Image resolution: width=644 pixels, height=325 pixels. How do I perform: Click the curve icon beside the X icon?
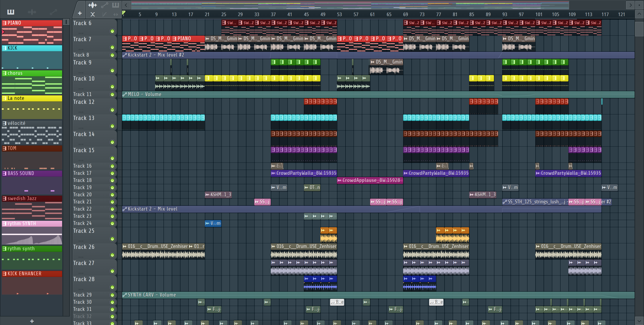coord(104,14)
